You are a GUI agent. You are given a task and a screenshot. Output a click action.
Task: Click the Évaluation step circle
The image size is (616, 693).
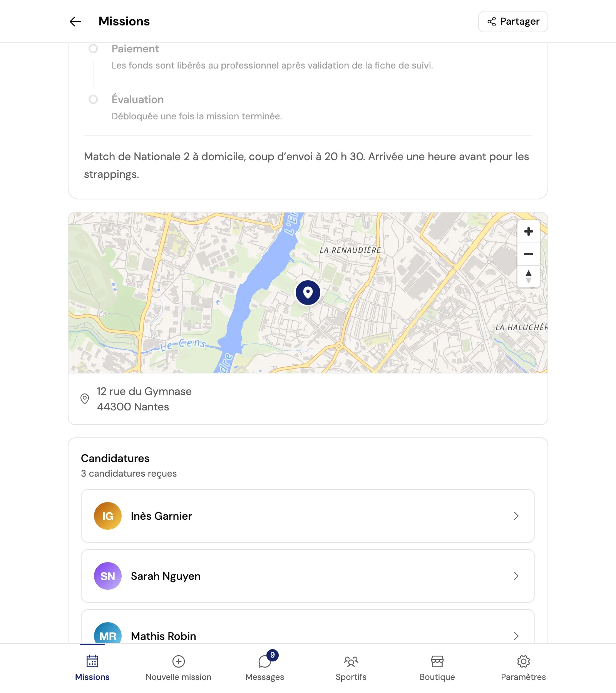(93, 99)
